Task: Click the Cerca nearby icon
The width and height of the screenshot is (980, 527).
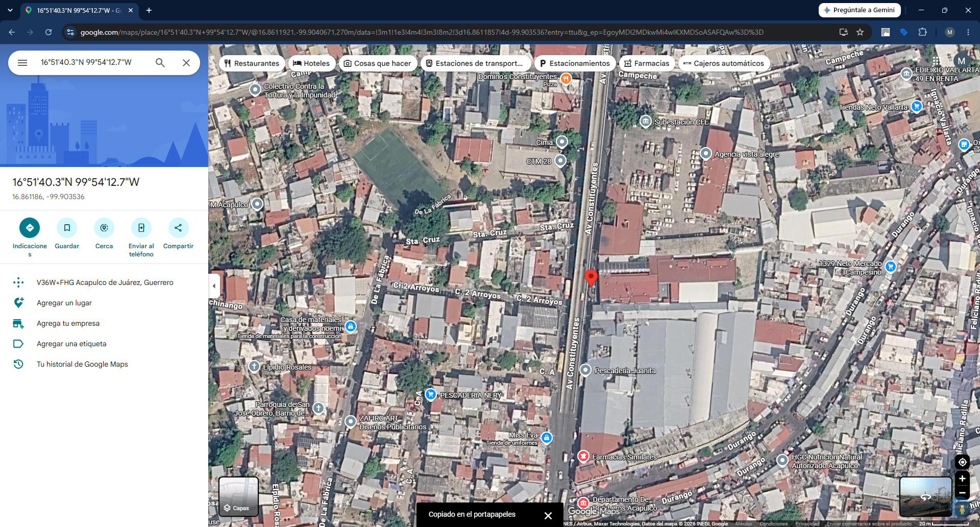Action: (104, 228)
